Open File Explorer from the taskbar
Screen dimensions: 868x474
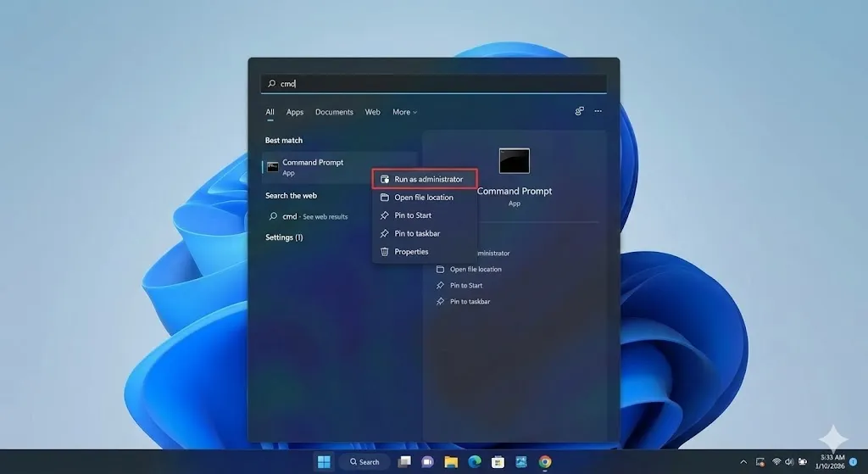[451, 462]
